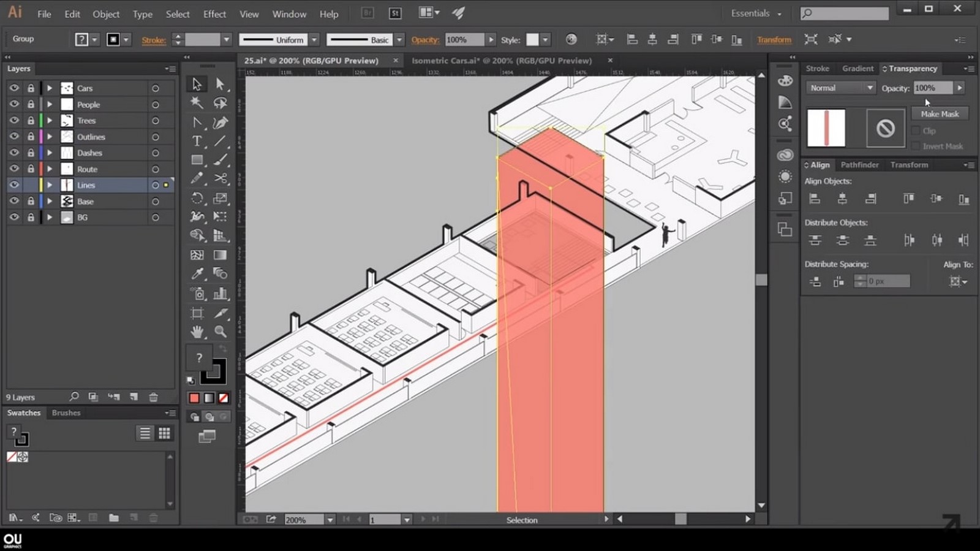
Task: Open the Effect menu
Action: tap(214, 14)
